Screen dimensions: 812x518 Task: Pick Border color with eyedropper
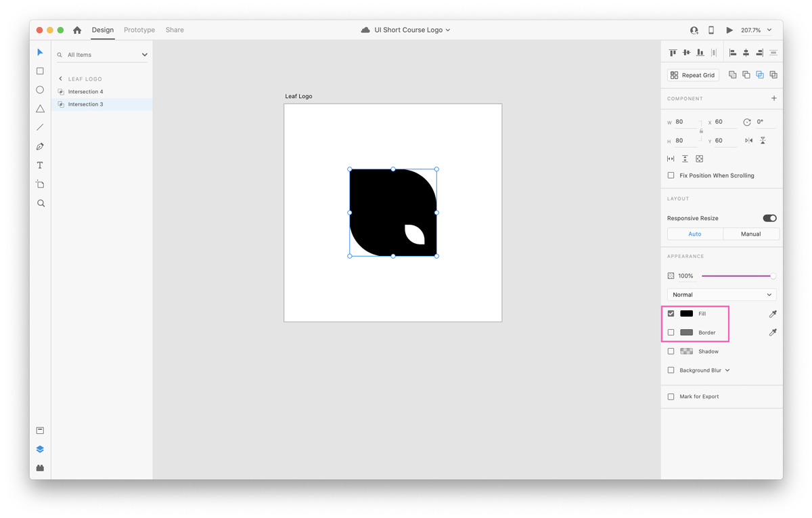tap(773, 332)
